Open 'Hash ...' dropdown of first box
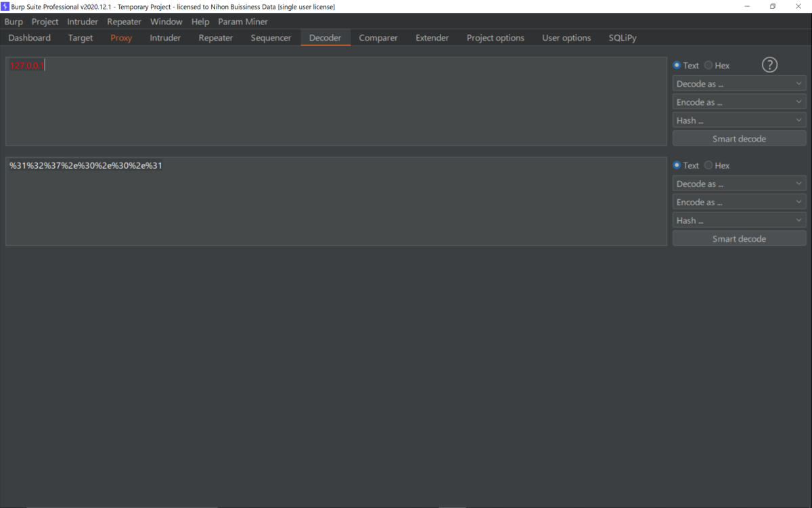The image size is (812, 508). click(x=739, y=121)
